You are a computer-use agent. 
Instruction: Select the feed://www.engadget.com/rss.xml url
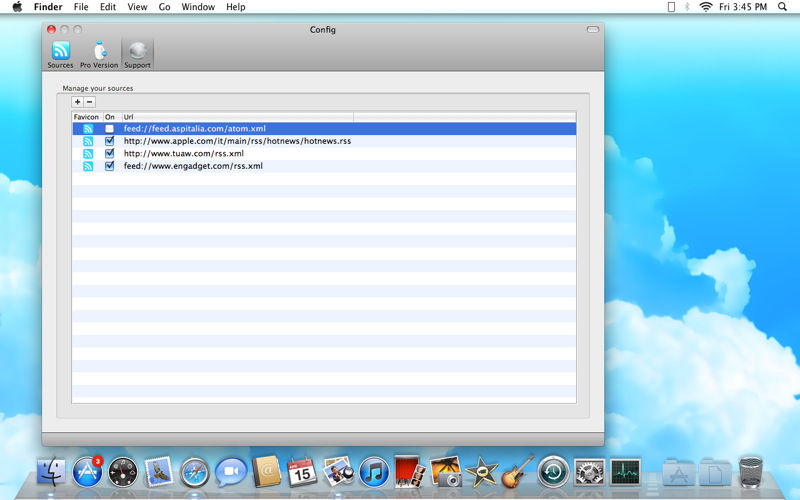(193, 166)
